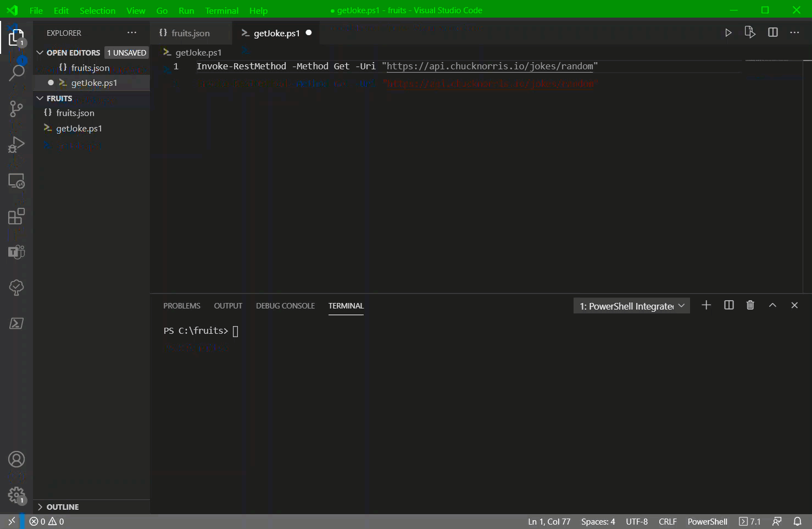
Task: Open notifications bell in status bar
Action: [798, 521]
